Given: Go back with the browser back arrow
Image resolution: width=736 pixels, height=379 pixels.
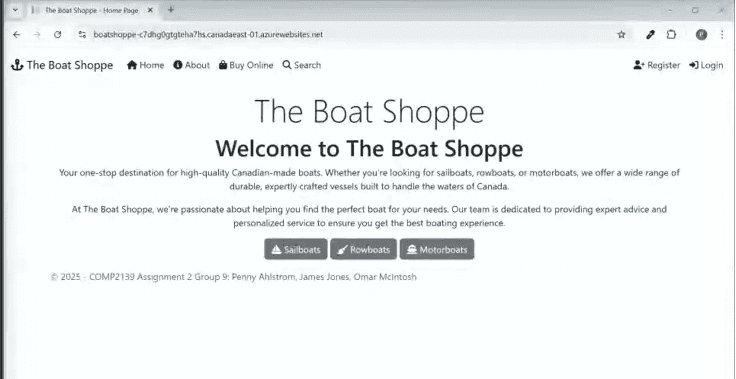Looking at the screenshot, I should point(16,34).
